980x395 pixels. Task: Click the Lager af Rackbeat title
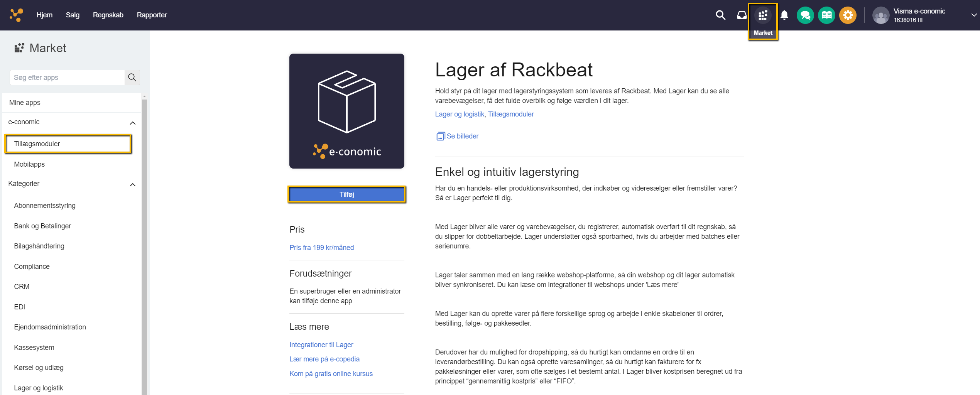[514, 70]
